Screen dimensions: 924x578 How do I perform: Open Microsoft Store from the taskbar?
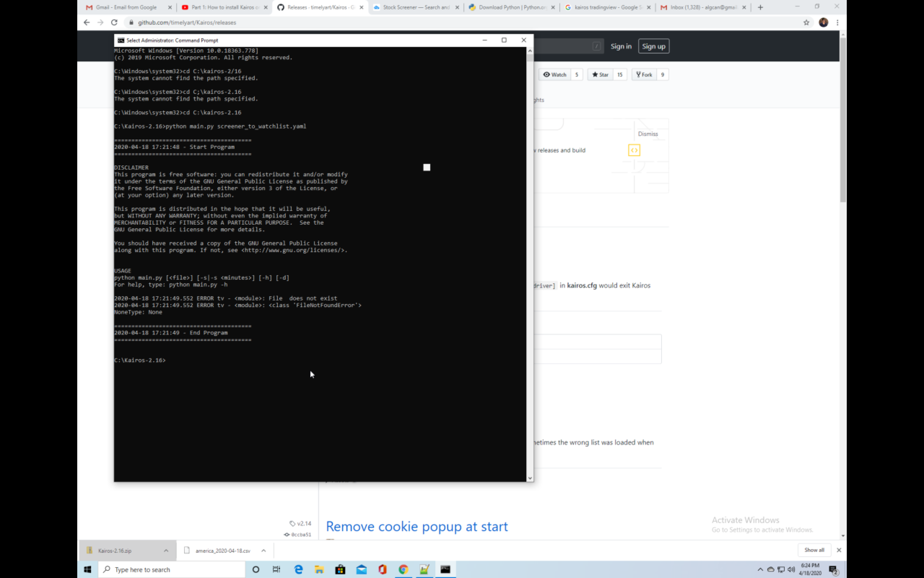pyautogui.click(x=340, y=570)
